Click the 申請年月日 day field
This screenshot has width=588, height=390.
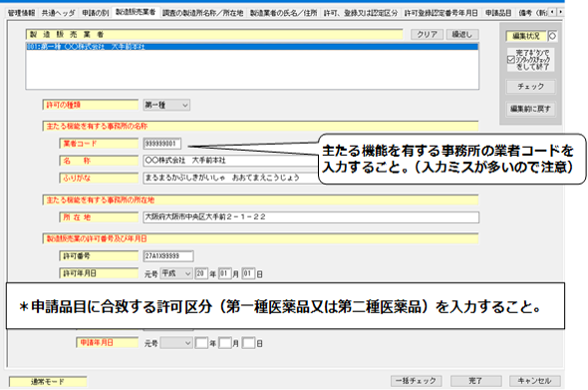click(248, 343)
